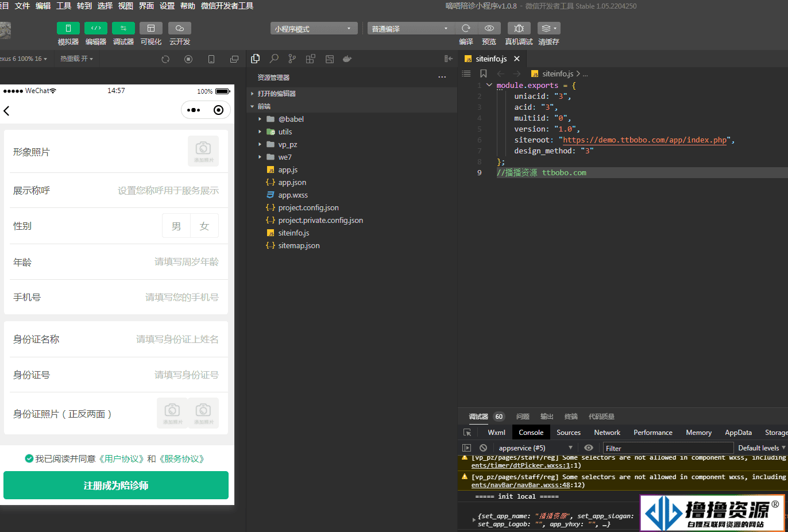Image resolution: width=788 pixels, height=532 pixels.
Task: Open resource manager more options (…)
Action: pos(442,77)
